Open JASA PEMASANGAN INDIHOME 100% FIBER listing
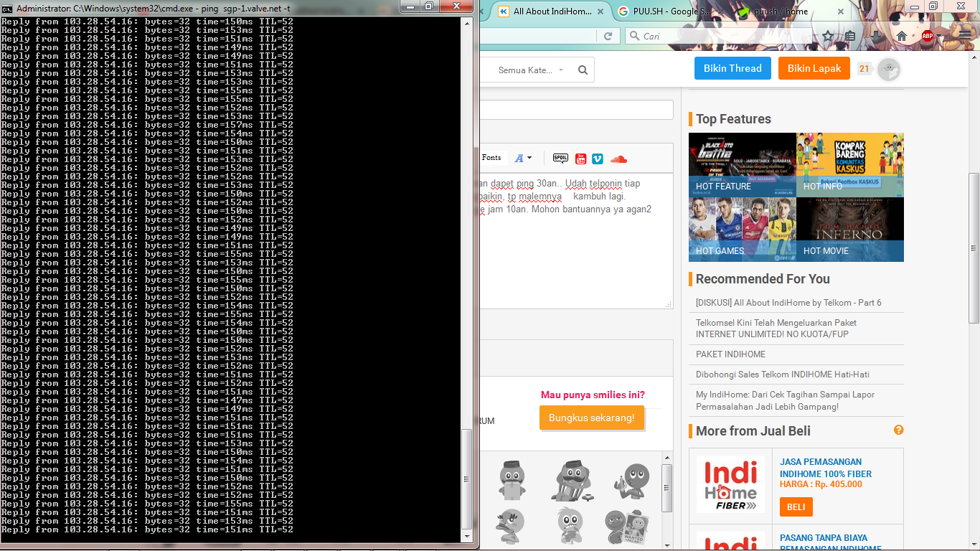Image resolution: width=980 pixels, height=551 pixels. click(x=826, y=468)
